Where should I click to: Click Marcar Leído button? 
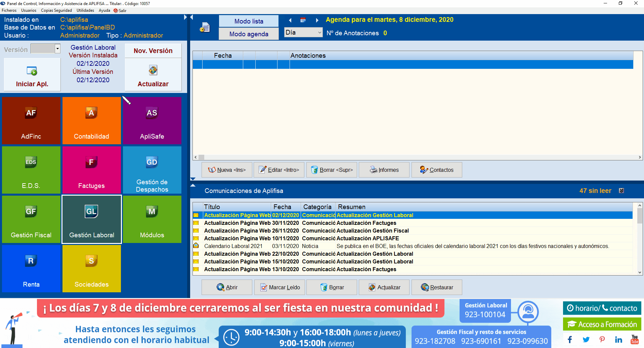279,287
